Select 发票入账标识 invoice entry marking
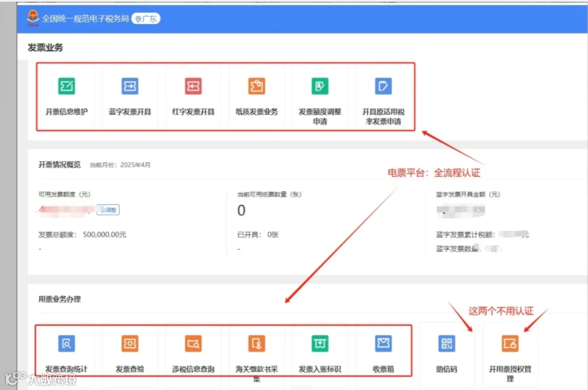This screenshot has width=588, height=390. point(320,354)
